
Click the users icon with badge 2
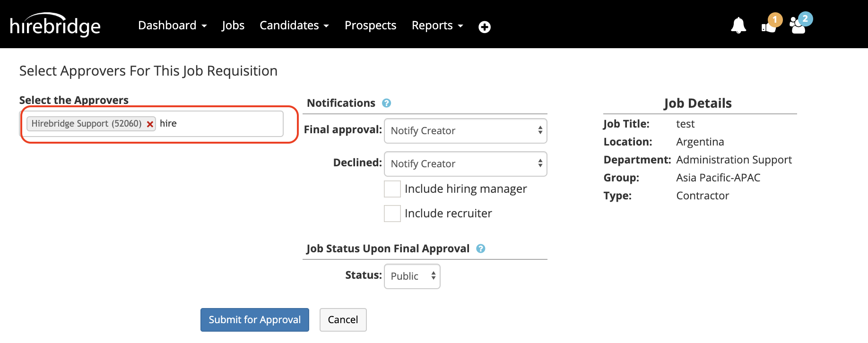[798, 26]
